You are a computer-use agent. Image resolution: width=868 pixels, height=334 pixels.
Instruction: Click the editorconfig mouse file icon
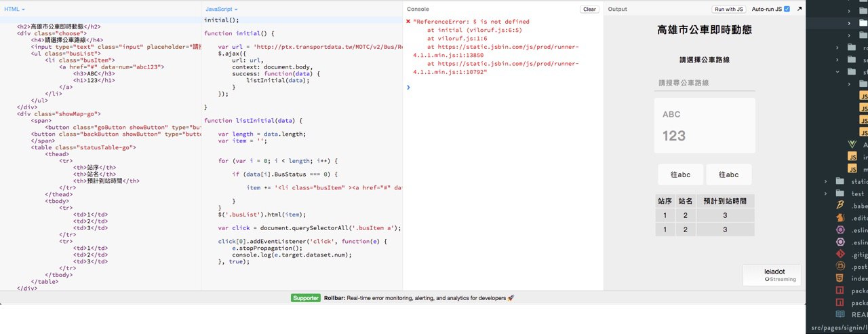(x=840, y=218)
